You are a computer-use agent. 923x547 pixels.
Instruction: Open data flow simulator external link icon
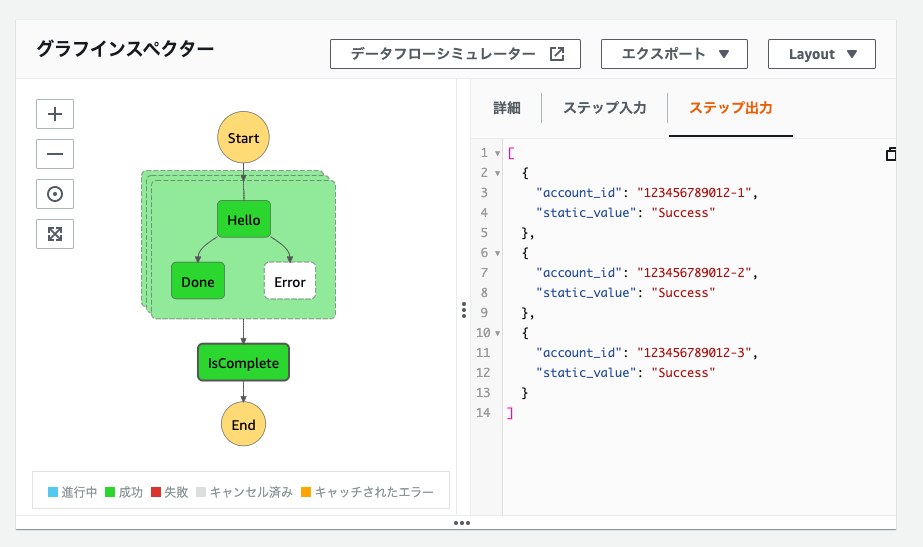[557, 54]
